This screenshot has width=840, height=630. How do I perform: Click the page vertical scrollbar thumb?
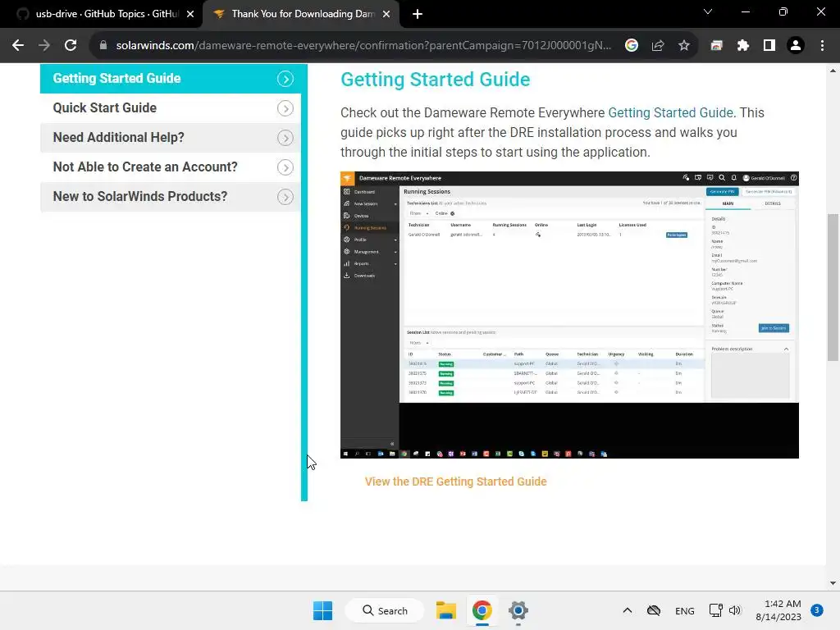pyautogui.click(x=833, y=287)
